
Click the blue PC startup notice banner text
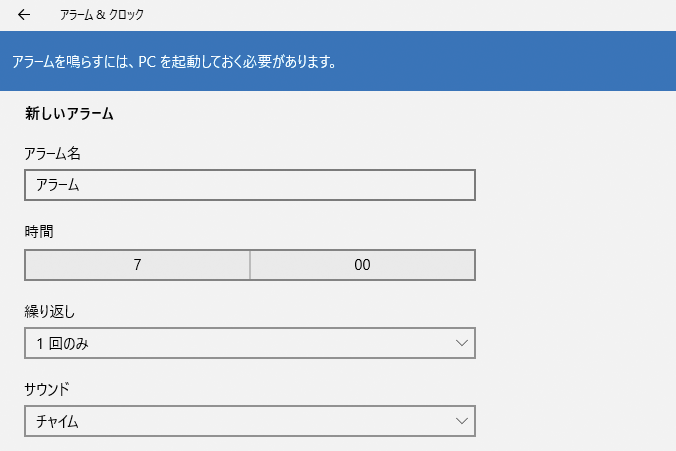coord(174,62)
